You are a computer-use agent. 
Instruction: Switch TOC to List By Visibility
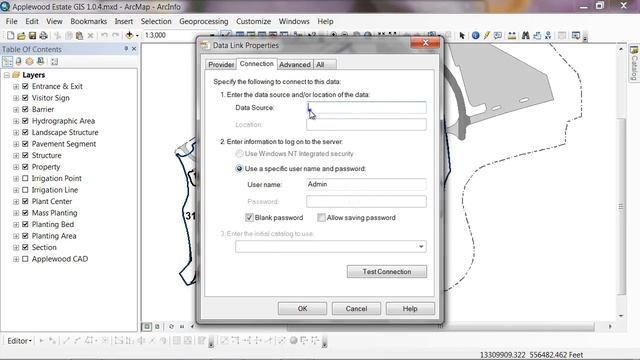29,62
